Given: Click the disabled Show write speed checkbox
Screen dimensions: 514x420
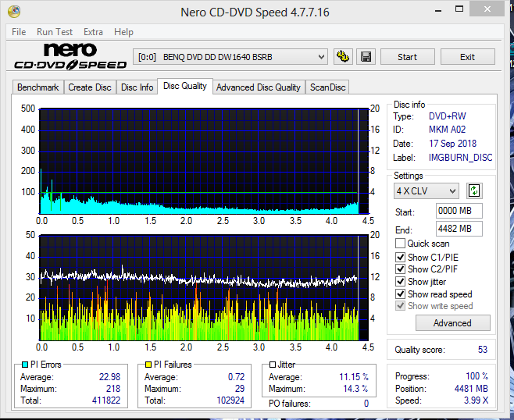Looking at the screenshot, I should (x=400, y=306).
